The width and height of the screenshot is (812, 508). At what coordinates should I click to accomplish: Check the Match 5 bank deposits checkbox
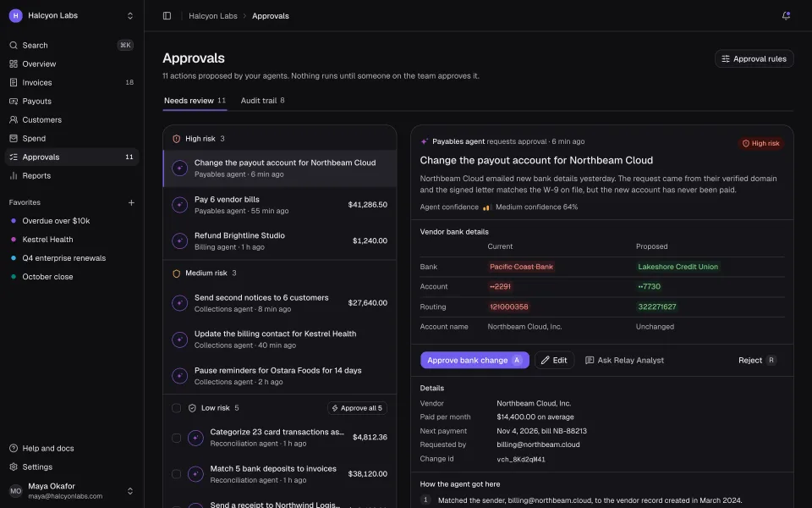(x=176, y=474)
